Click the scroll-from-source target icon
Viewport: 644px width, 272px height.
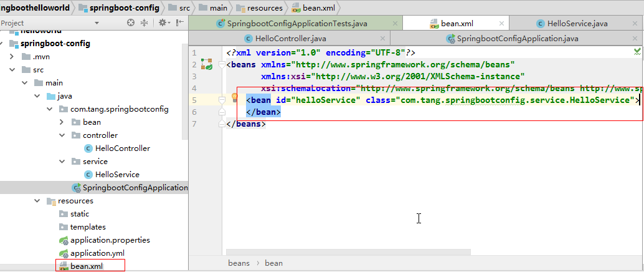pos(131,23)
